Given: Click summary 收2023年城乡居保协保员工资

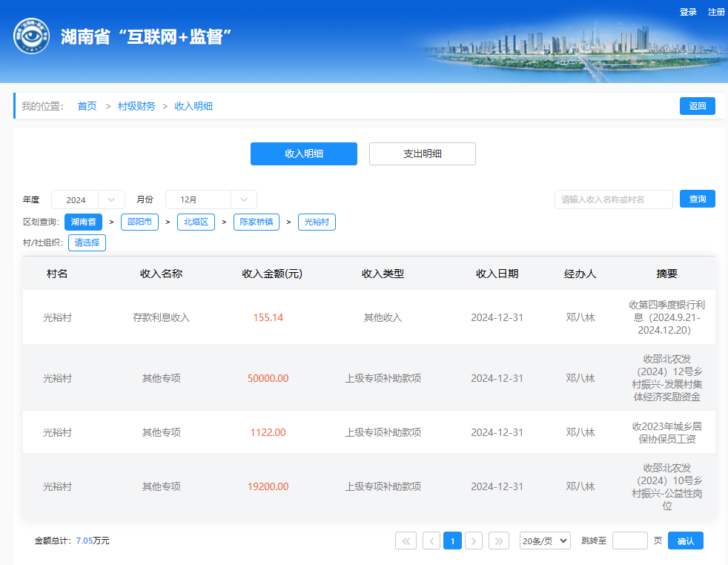Looking at the screenshot, I should click(666, 433).
